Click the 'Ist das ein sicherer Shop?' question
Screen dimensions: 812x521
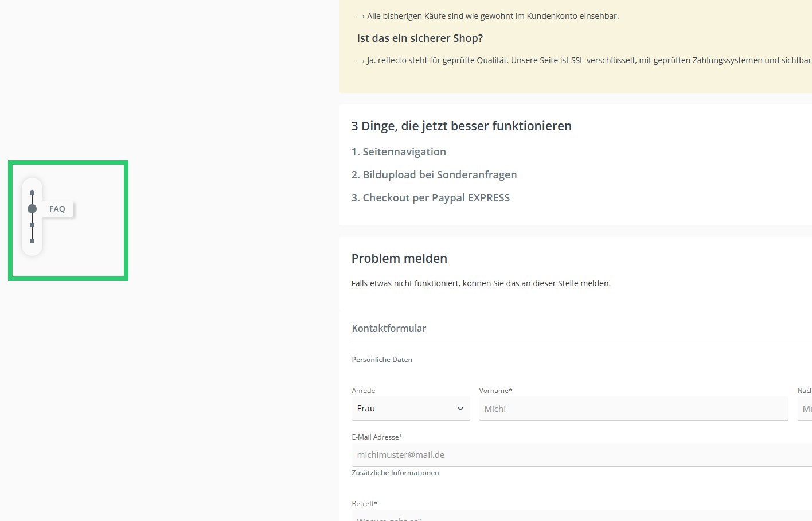[420, 38]
